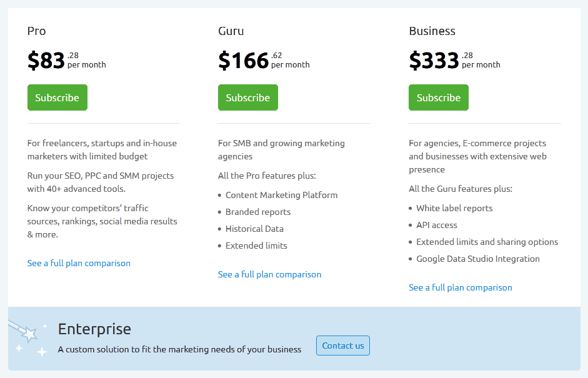See the full plan comparison under Pro
The image size is (588, 378).
coord(79,263)
